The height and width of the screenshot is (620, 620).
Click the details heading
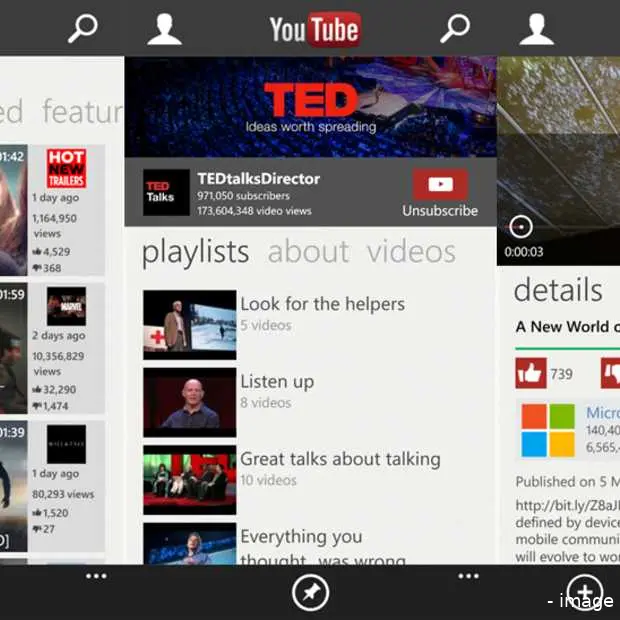click(x=558, y=290)
